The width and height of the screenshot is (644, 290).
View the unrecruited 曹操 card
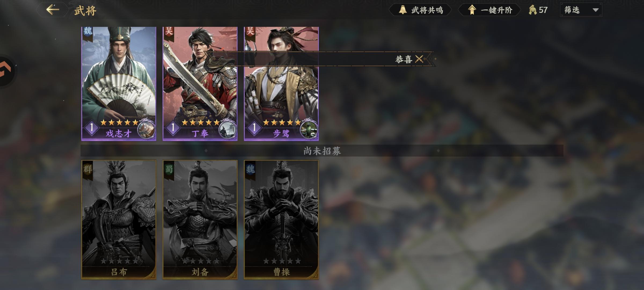pos(281,220)
